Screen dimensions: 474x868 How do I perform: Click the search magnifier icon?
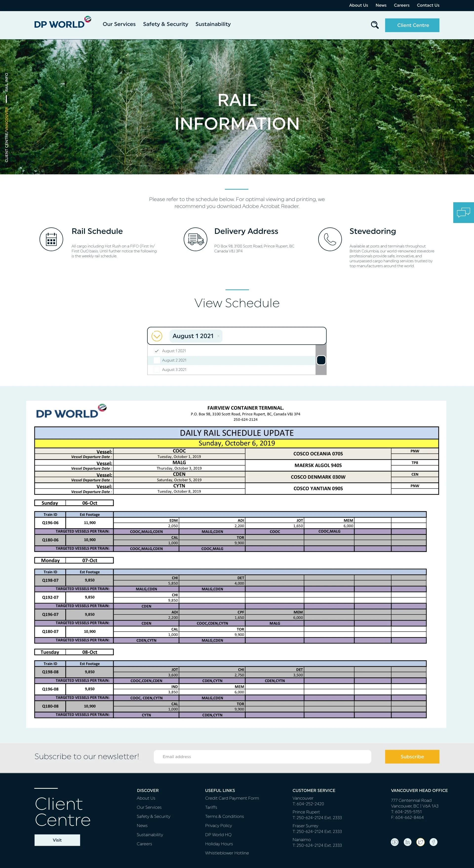tap(375, 25)
